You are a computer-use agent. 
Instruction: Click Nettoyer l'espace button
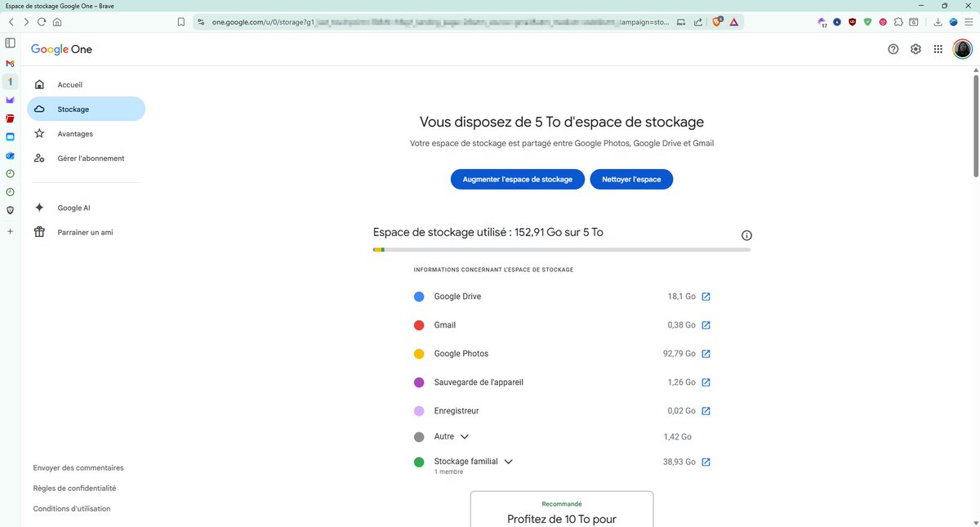(x=631, y=179)
